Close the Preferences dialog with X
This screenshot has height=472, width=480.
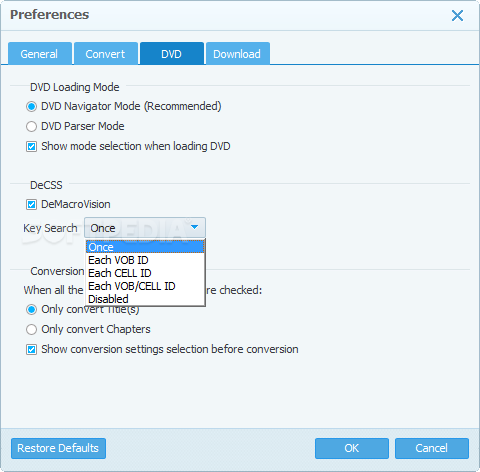click(x=457, y=15)
